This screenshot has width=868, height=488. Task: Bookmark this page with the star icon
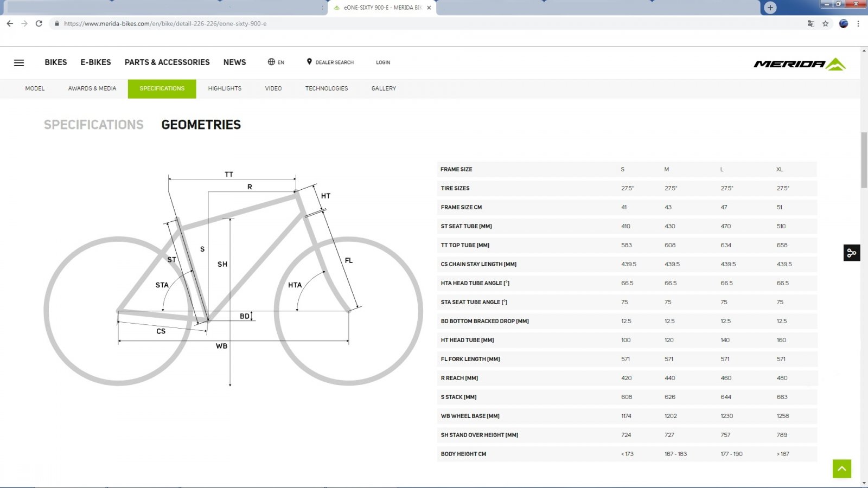coord(826,23)
